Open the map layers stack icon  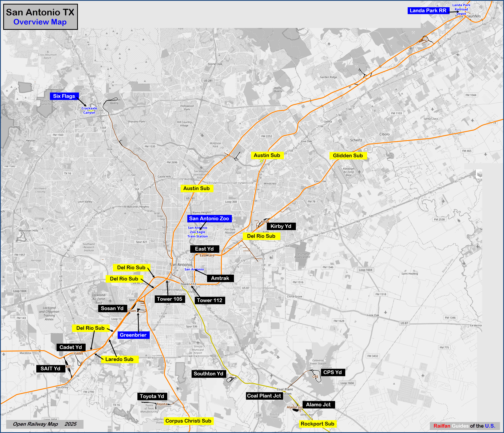point(479,175)
